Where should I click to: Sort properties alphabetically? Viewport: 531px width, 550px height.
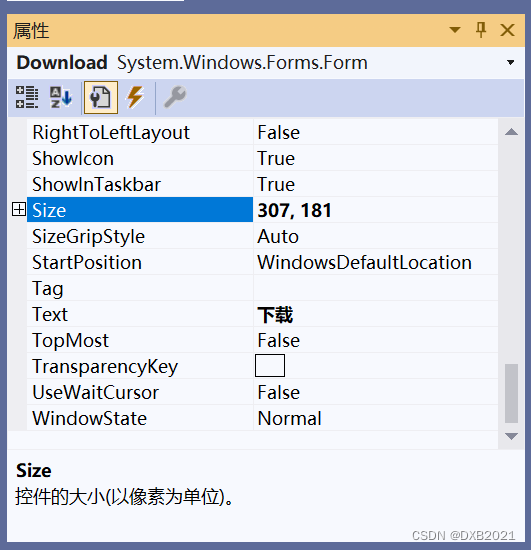tap(61, 97)
